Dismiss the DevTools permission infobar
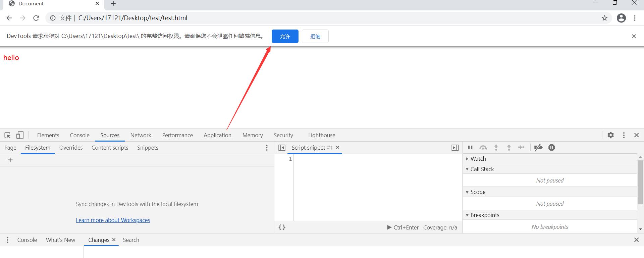The height and width of the screenshot is (258, 644). 634,36
